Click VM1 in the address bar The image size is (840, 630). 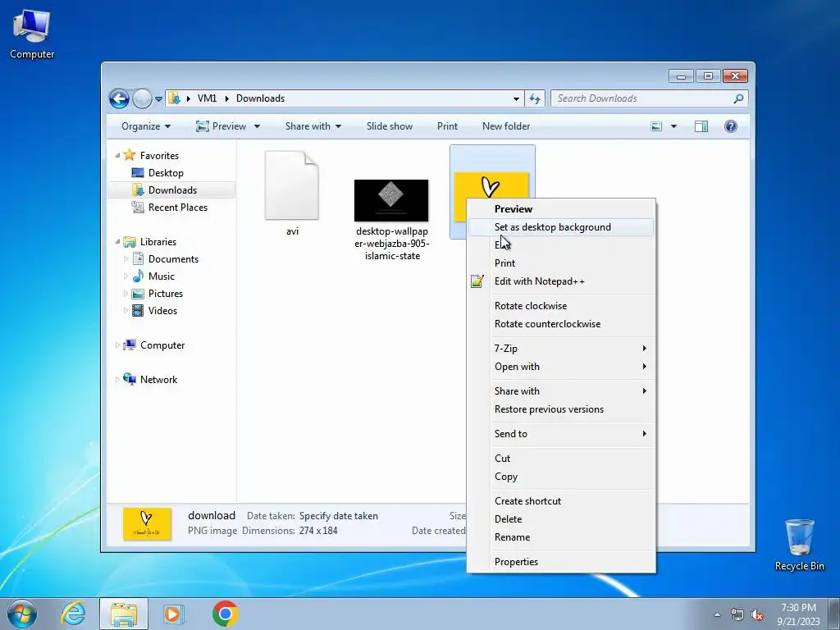(207, 98)
